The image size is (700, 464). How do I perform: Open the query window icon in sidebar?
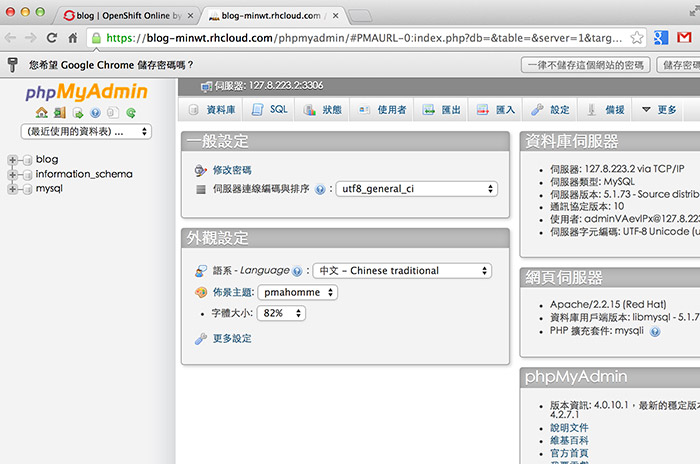tap(78, 113)
